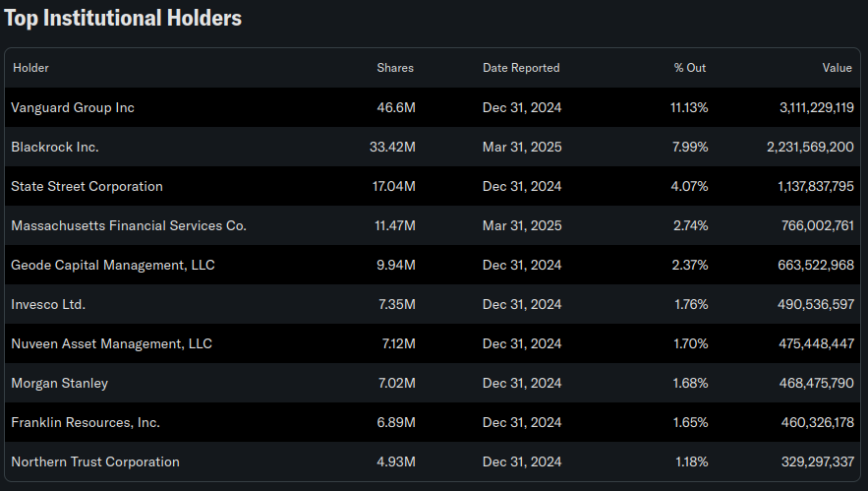Click Massachusetts Financial Services Co. holder

click(129, 225)
